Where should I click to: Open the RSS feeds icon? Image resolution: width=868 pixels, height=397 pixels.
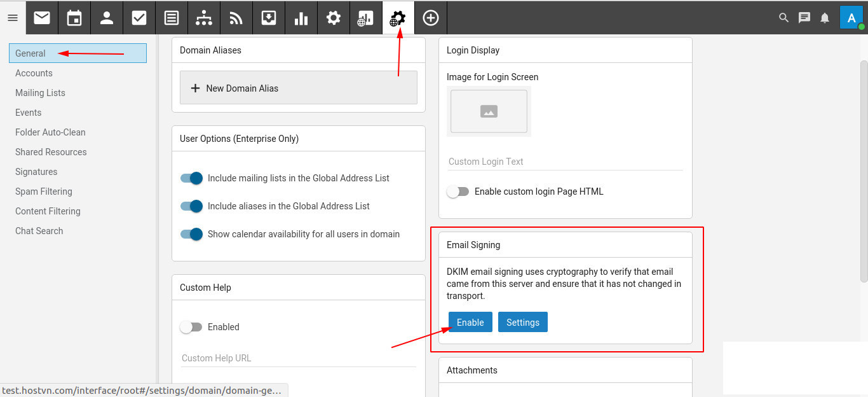[x=236, y=18]
